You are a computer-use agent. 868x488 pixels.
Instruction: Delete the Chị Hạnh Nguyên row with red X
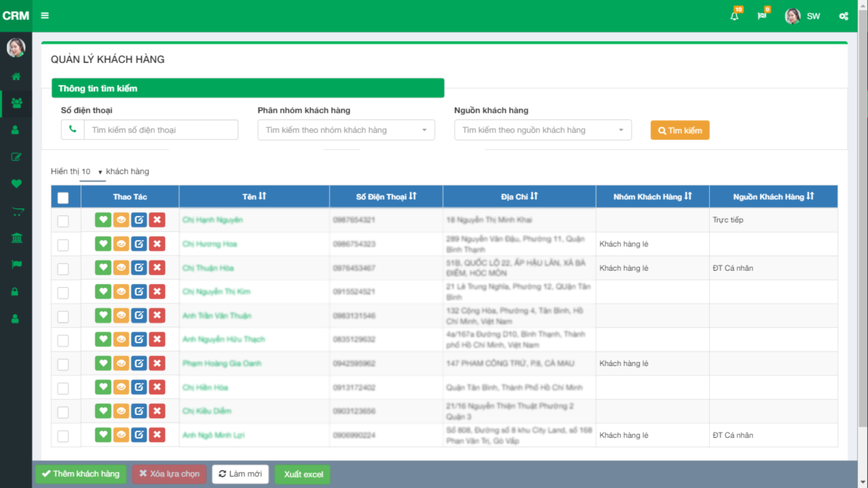[x=157, y=220]
